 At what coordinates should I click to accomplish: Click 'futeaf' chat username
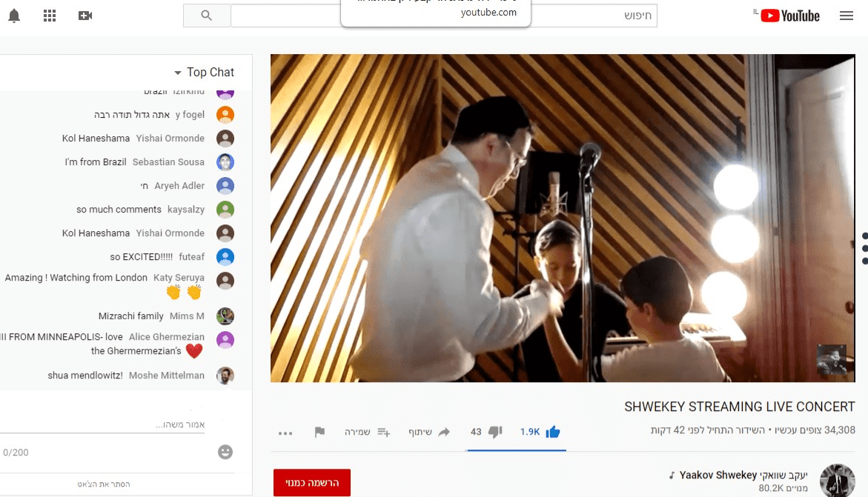(x=191, y=257)
